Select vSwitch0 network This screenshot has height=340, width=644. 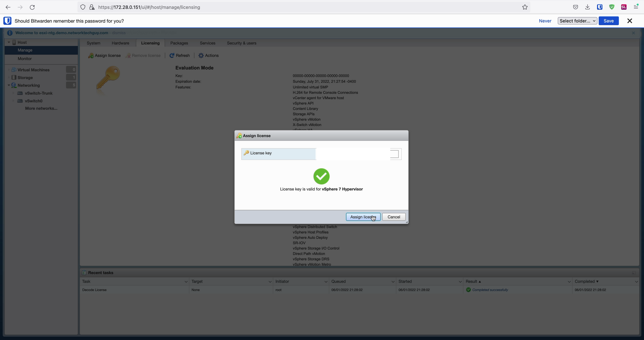tap(33, 101)
